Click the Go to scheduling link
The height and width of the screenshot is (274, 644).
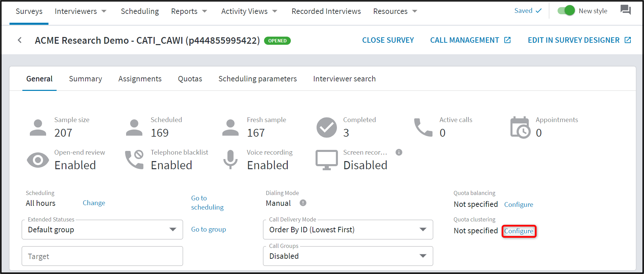tap(207, 202)
